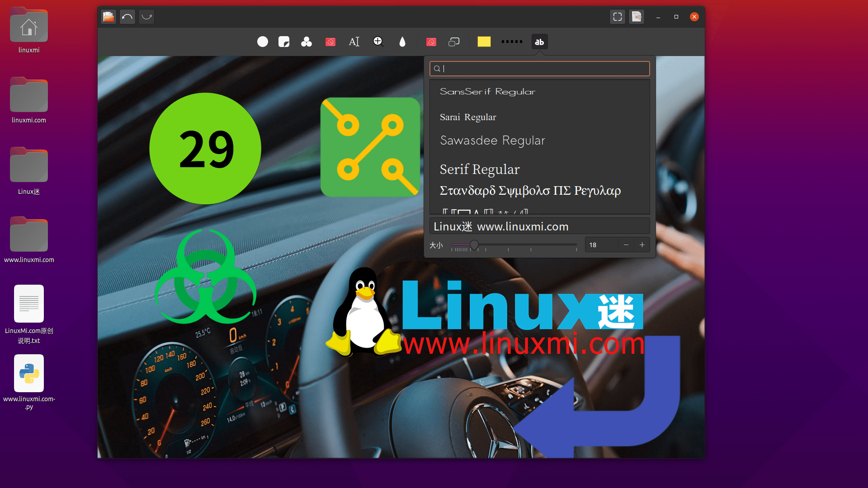Select the ellipse drawing tool
The image size is (868, 488).
tap(262, 42)
